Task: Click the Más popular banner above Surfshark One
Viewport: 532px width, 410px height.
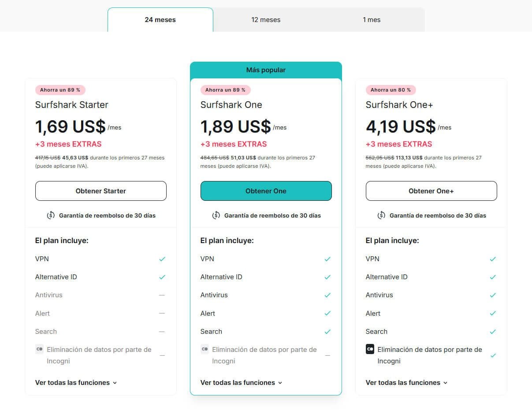Action: [266, 70]
